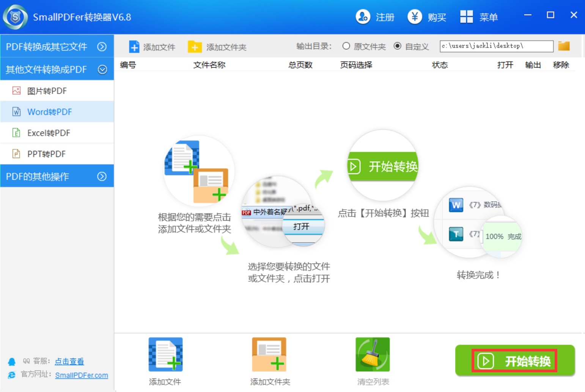Screen dimensions: 585x392
Task: Open the 其他文件转换成PDF category
Action: [57, 69]
